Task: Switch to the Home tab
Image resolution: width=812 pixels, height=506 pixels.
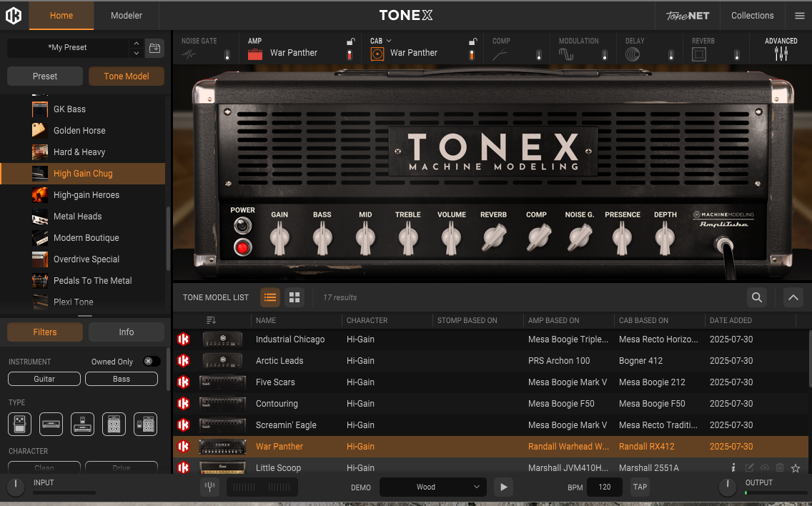Action: [61, 16]
